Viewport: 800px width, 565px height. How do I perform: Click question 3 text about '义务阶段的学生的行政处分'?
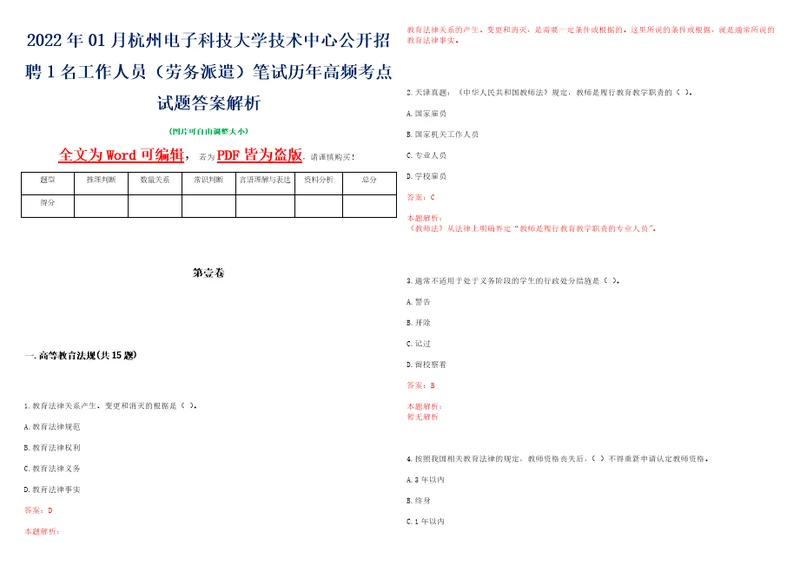513,281
